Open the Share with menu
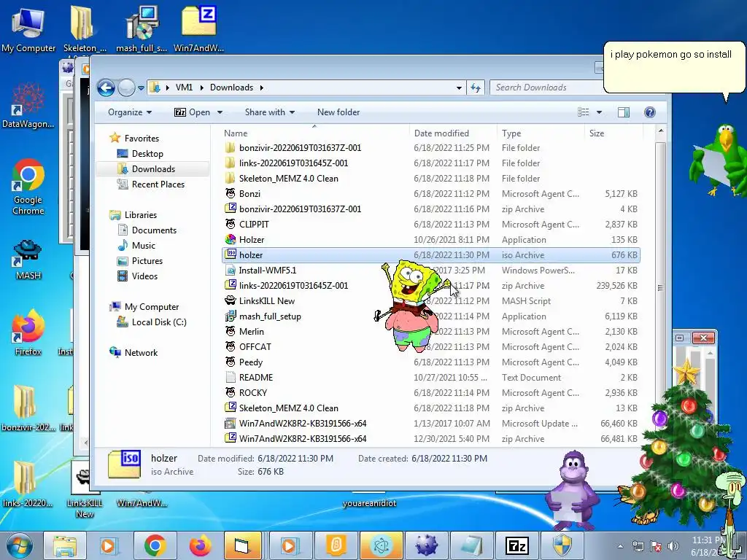The height and width of the screenshot is (560, 747). tap(270, 112)
